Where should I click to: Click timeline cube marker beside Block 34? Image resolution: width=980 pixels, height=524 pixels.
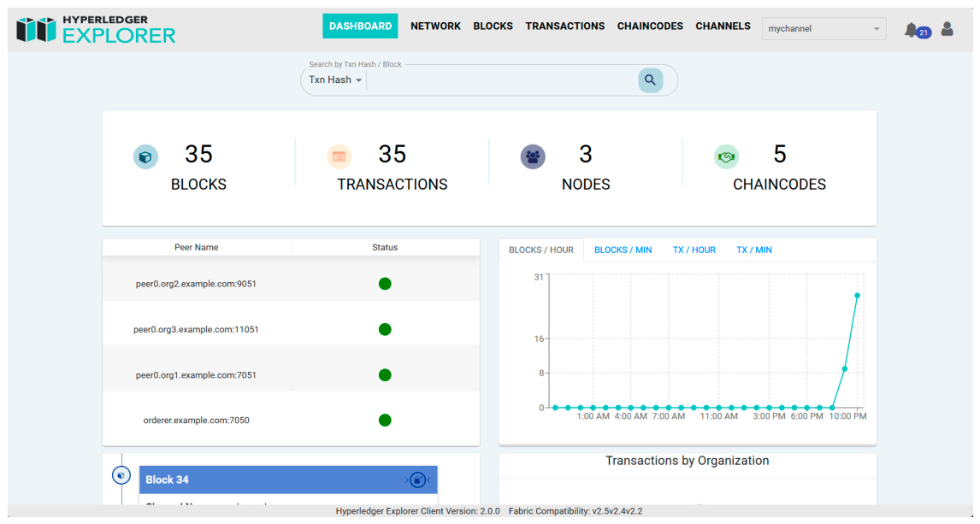pyautogui.click(x=121, y=475)
